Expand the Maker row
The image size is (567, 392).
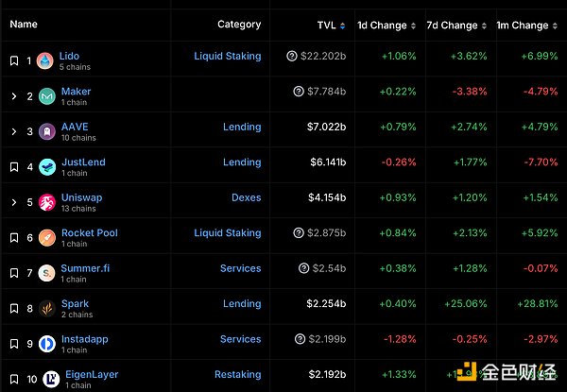tap(14, 96)
